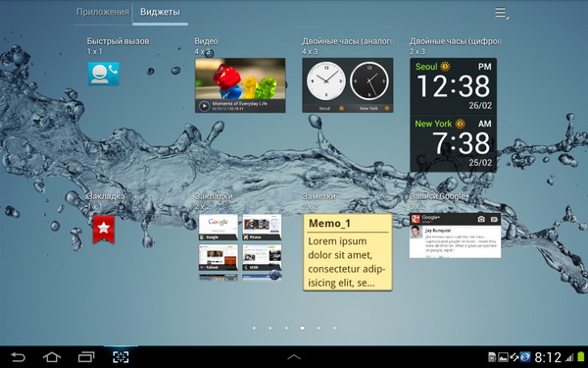The height and width of the screenshot is (368, 588).
Task: Tap the Back arrow in navigation bar
Action: pos(18,357)
